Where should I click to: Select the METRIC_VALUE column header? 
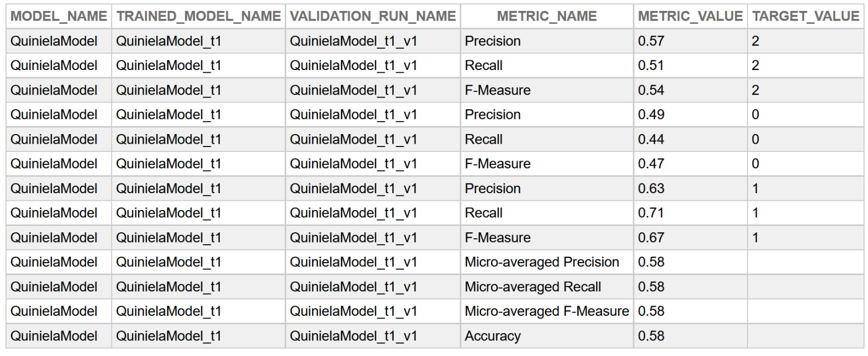pos(690,16)
